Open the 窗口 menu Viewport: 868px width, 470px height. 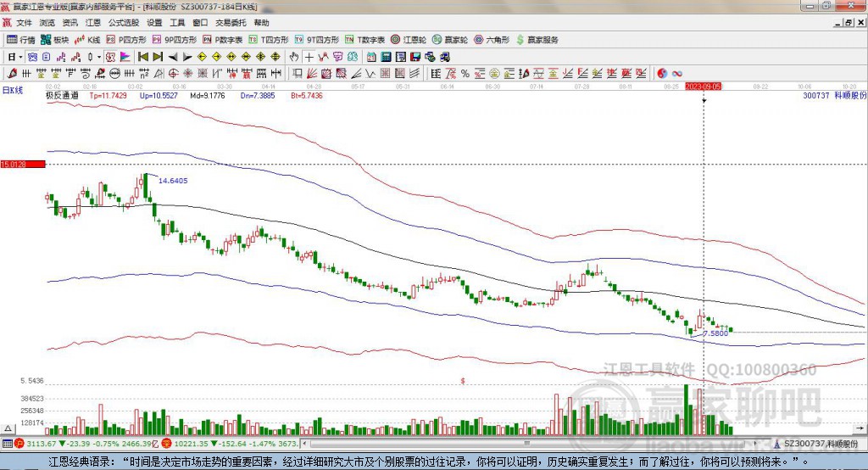(200, 23)
